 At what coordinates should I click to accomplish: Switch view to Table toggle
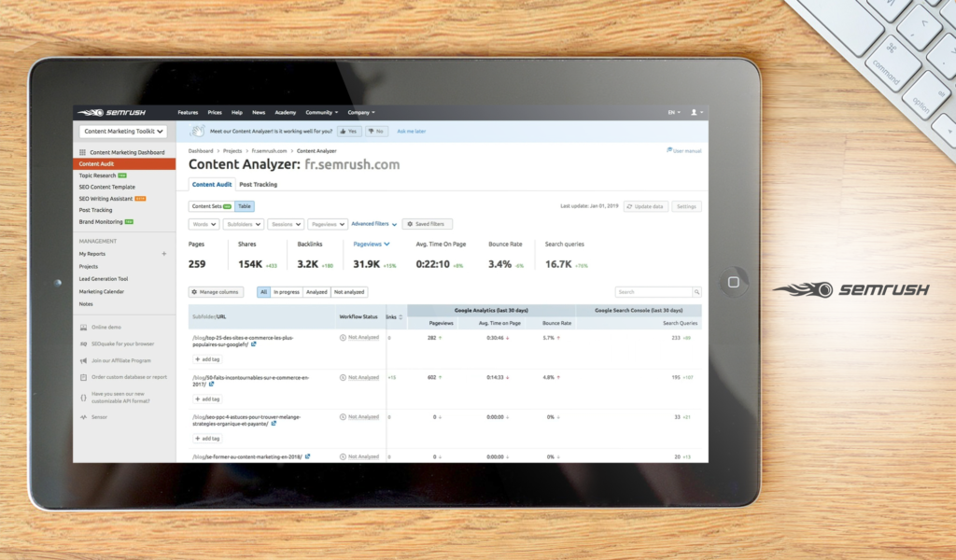coord(245,206)
